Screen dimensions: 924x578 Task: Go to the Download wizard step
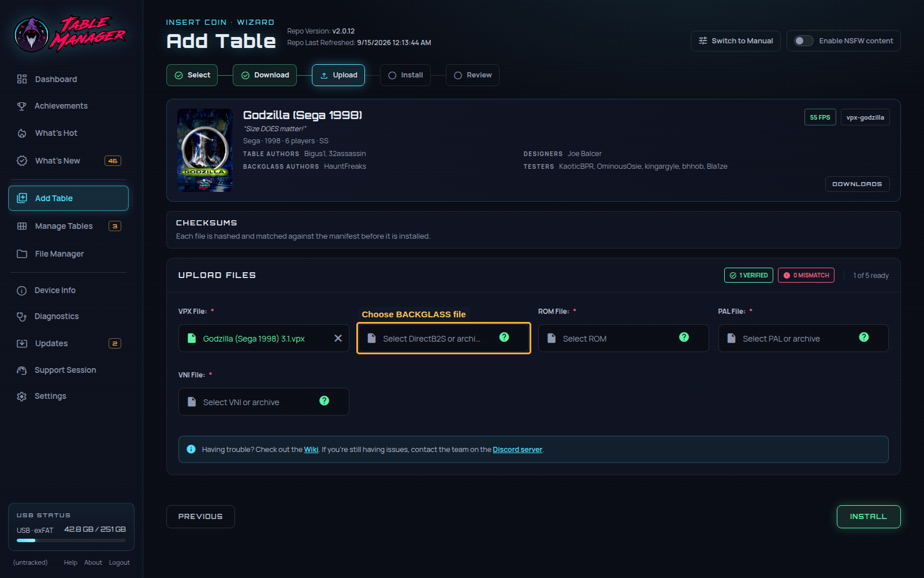(x=264, y=75)
